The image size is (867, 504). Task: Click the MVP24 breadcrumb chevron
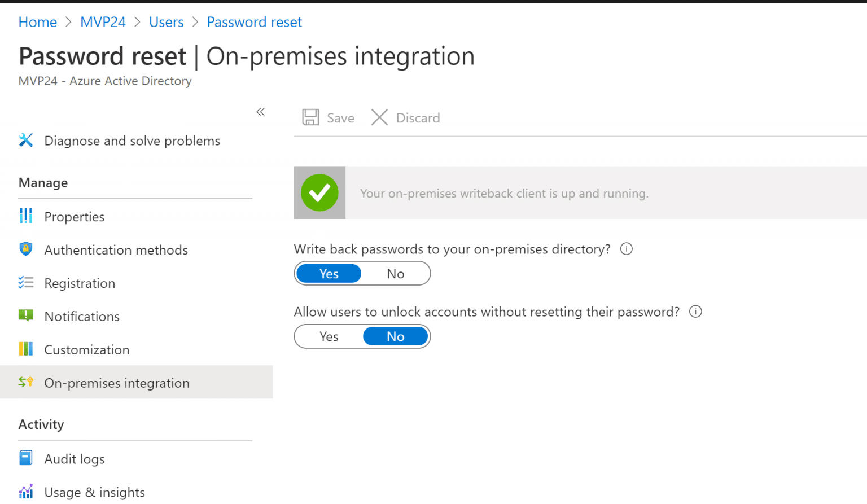point(137,22)
